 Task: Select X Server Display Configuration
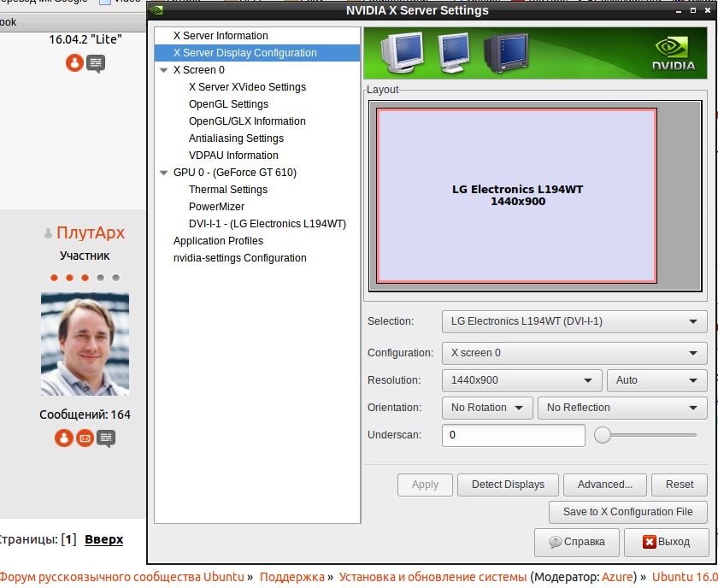pyautogui.click(x=257, y=53)
